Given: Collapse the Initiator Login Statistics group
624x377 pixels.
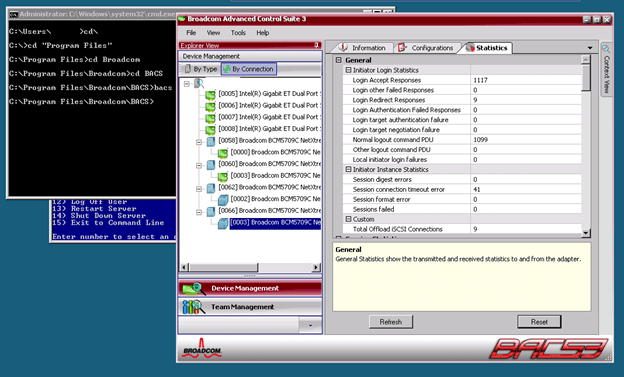Looking at the screenshot, I should (x=348, y=70).
